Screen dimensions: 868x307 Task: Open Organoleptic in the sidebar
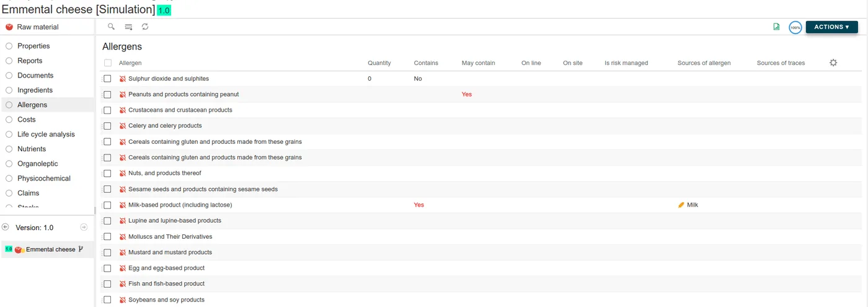tap(38, 164)
